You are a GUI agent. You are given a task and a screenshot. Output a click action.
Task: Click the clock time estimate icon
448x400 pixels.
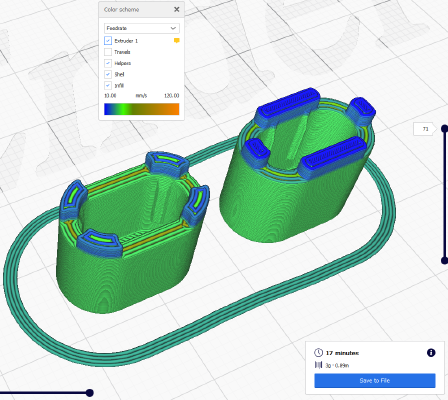coord(318,353)
